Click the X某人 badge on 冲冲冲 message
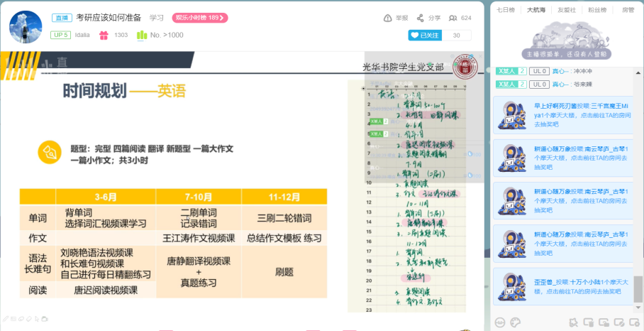Viewport: 644px width, 331px height. tap(511, 71)
